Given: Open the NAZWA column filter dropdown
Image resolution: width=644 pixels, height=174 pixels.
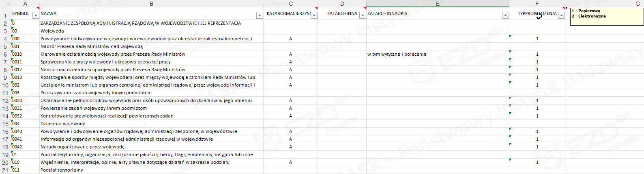Looking at the screenshot, I should tap(260, 15).
